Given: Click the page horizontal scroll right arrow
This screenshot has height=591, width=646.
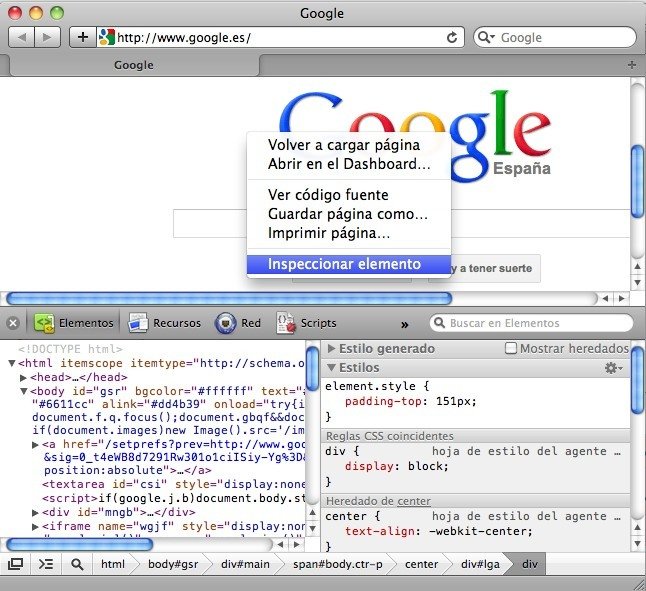Looking at the screenshot, I should [621, 298].
